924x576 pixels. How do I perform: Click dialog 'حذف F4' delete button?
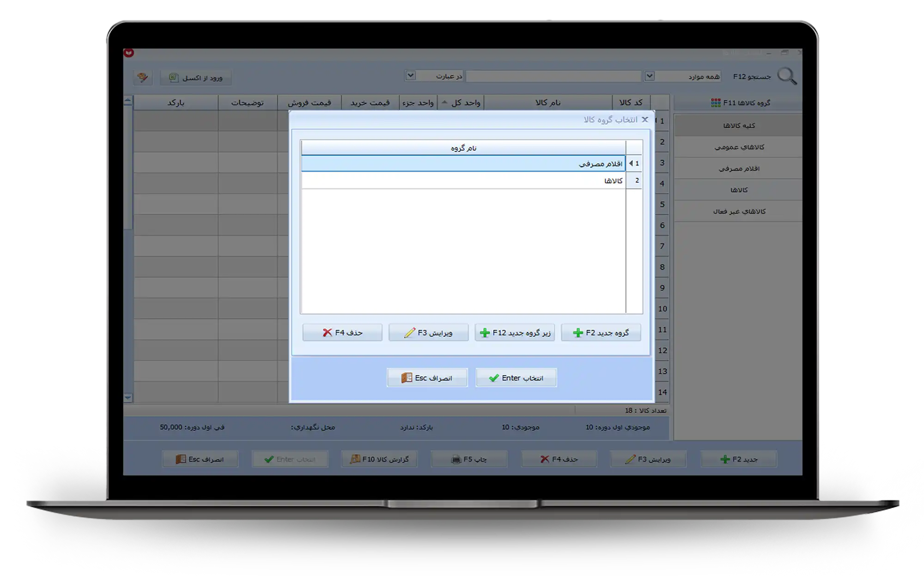point(342,333)
